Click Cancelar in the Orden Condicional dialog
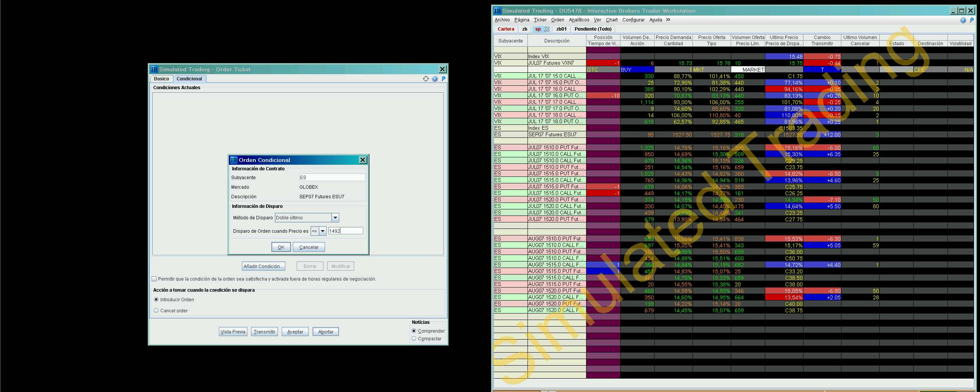The image size is (980, 392). click(309, 247)
